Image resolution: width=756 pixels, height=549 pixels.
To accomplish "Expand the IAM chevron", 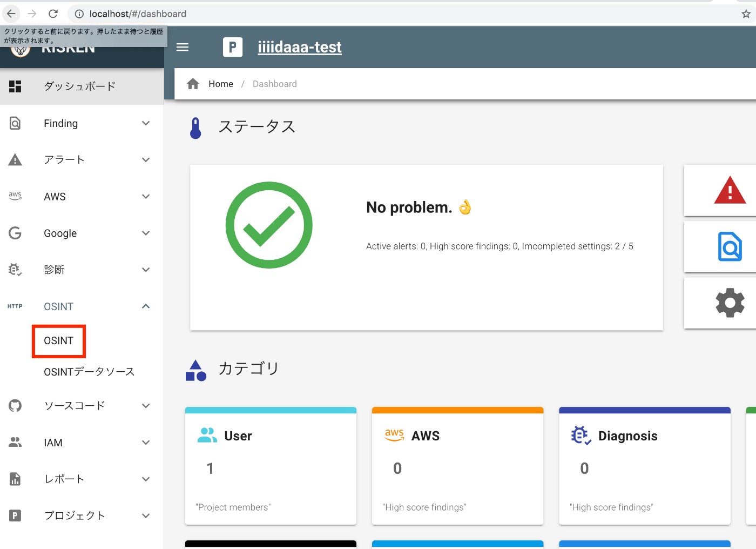I will click(x=146, y=443).
